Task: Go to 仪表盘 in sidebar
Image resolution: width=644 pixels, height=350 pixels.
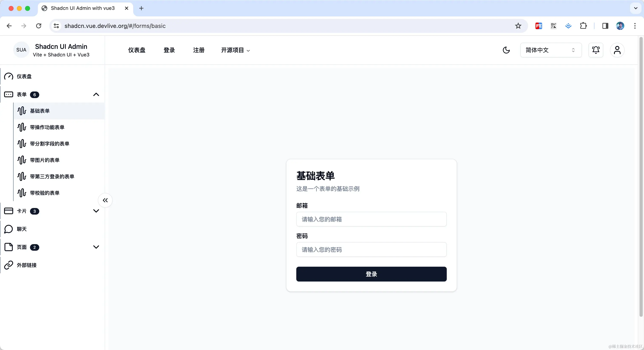Action: click(x=24, y=76)
